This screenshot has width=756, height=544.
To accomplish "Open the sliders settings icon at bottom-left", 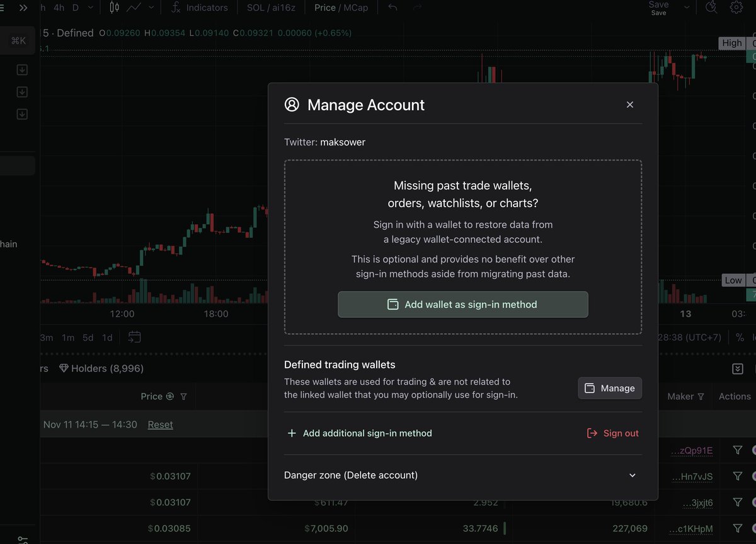I will click(x=23, y=540).
